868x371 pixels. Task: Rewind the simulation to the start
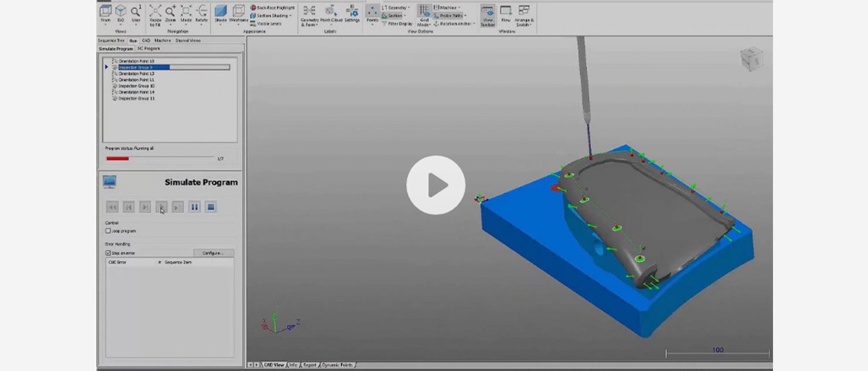pyautogui.click(x=112, y=207)
